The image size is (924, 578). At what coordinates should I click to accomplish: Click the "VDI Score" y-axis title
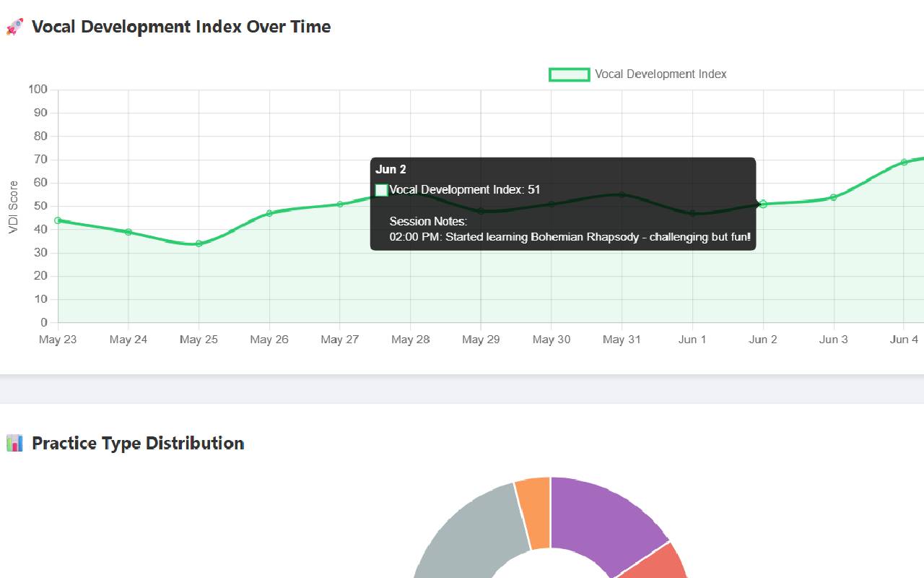(x=13, y=207)
